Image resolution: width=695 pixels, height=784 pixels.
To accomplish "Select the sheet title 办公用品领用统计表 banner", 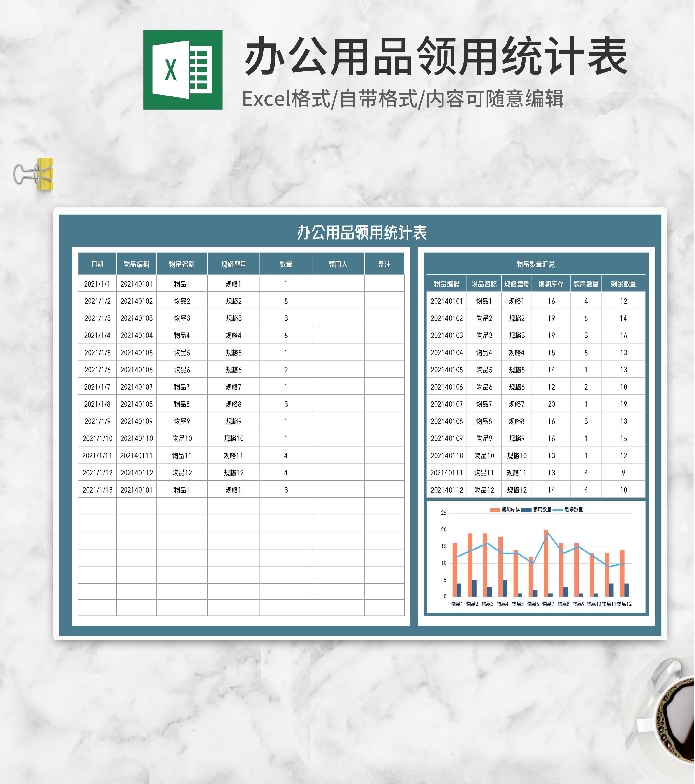I will (x=362, y=233).
